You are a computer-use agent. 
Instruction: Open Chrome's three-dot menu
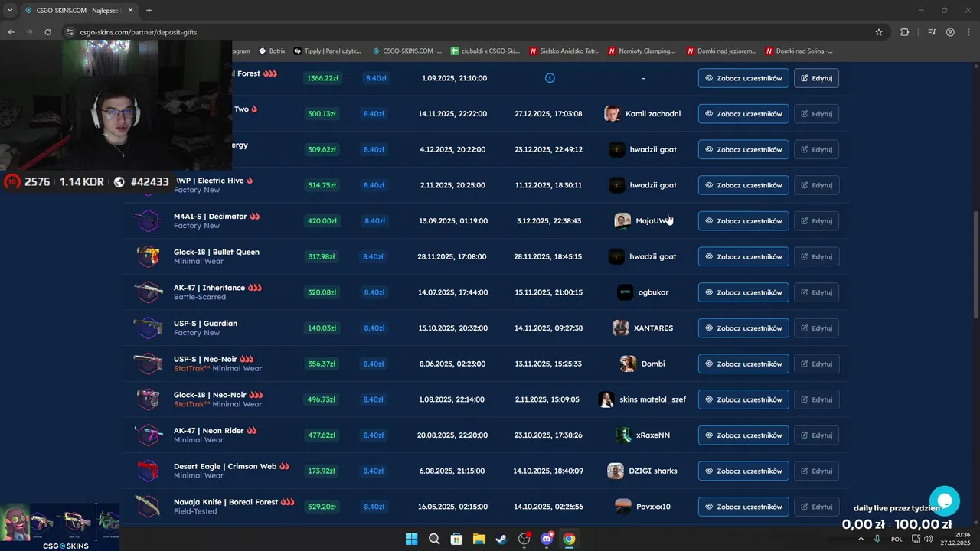(969, 32)
